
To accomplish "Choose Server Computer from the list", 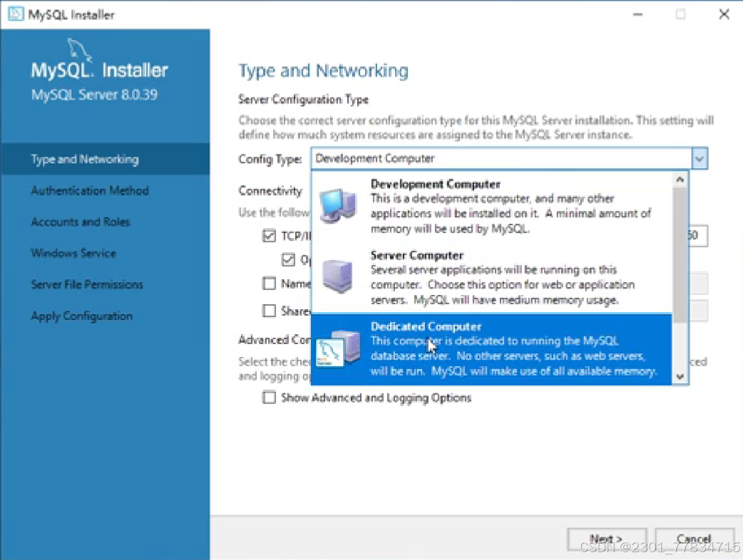I will 492,277.
